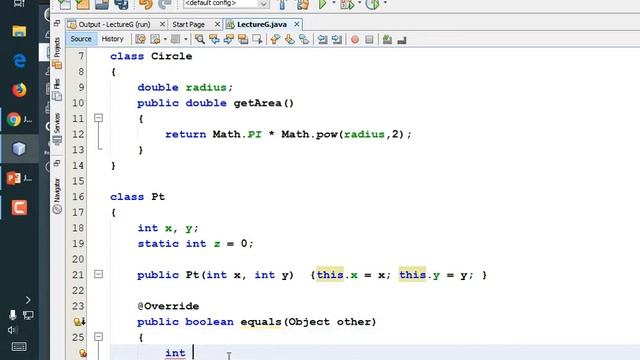
Task: Debug project icon
Action: coord(347,4)
